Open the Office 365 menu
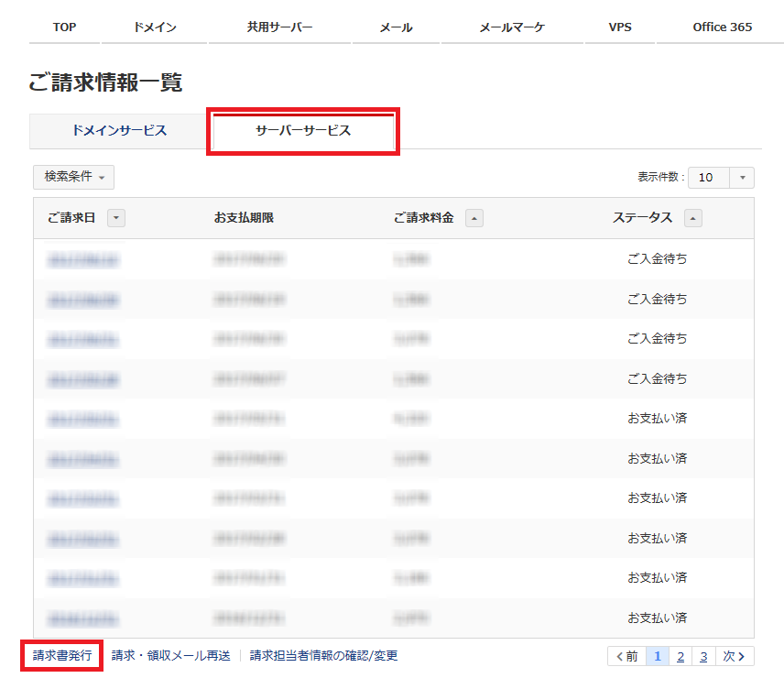784x689 pixels. point(723,27)
